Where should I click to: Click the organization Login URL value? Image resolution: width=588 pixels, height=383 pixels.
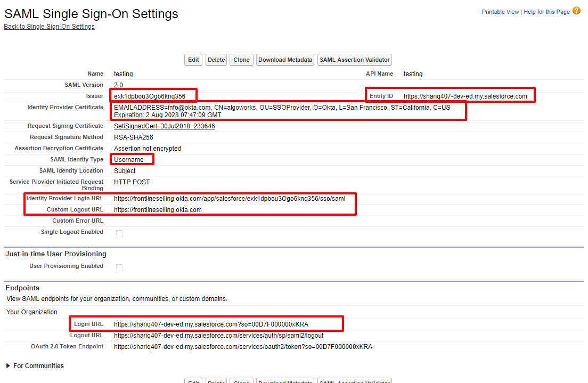coord(211,324)
